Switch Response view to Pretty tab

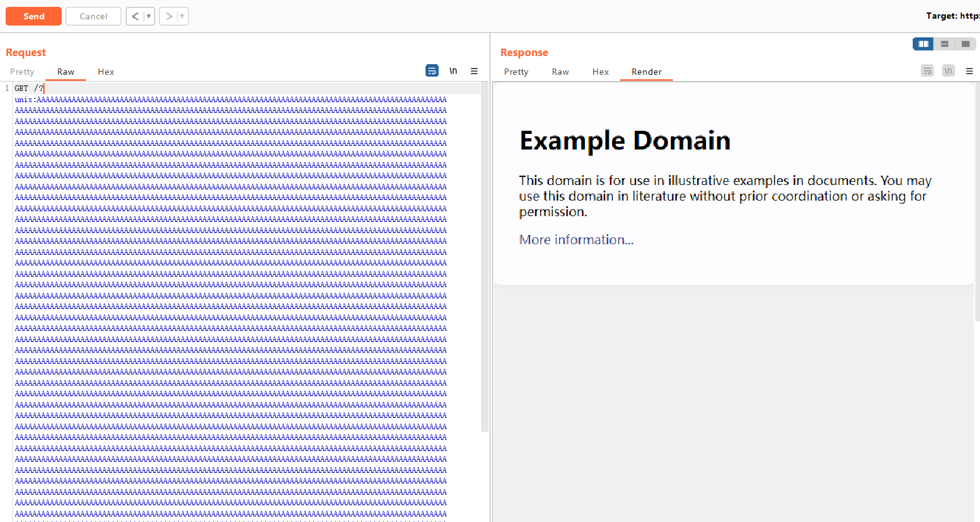point(516,72)
